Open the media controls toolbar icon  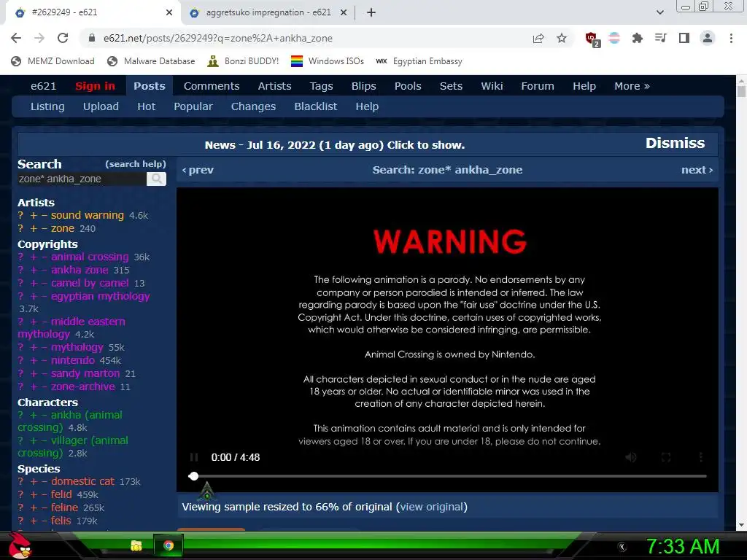point(661,38)
